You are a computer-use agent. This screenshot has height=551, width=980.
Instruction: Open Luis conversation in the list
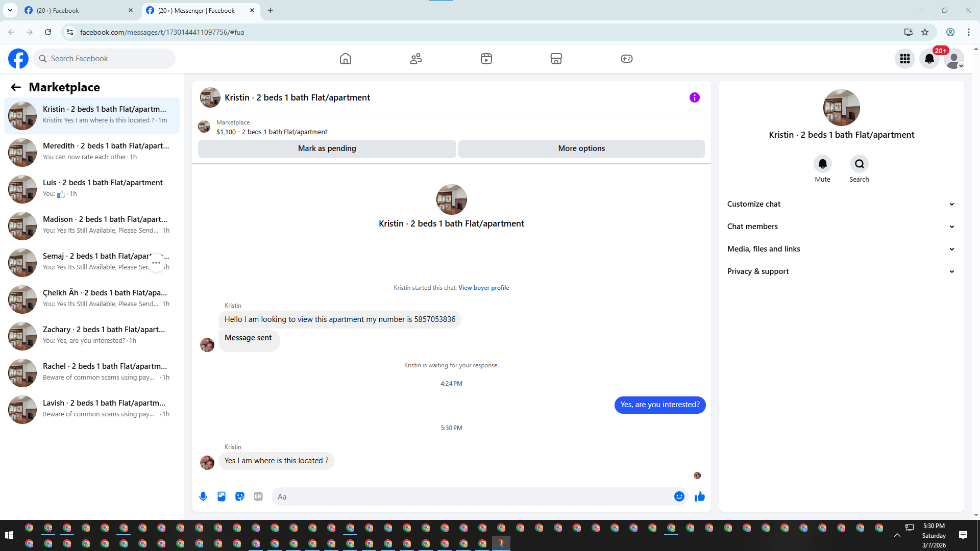(x=92, y=189)
